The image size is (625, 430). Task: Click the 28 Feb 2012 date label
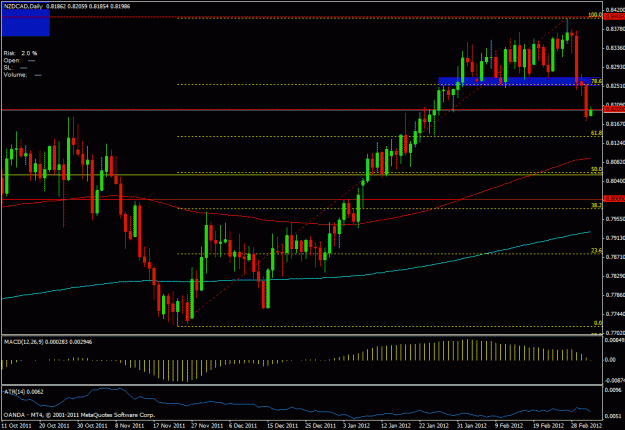click(x=586, y=426)
